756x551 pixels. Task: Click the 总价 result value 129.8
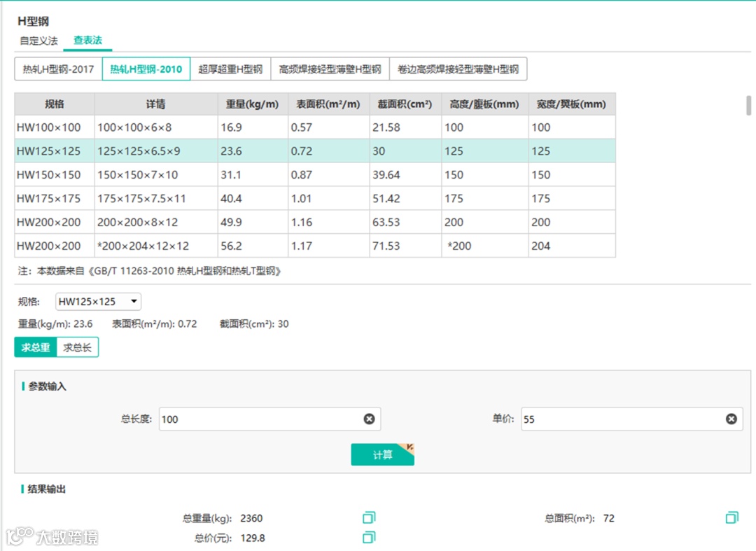[253, 538]
